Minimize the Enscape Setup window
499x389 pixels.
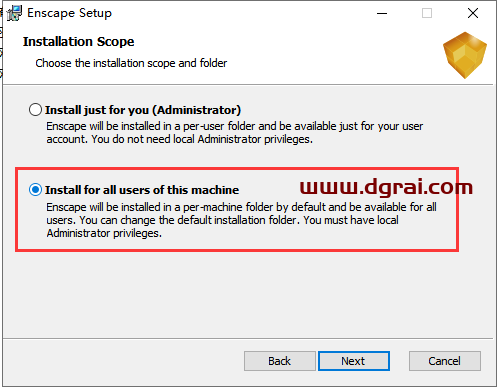[382, 13]
